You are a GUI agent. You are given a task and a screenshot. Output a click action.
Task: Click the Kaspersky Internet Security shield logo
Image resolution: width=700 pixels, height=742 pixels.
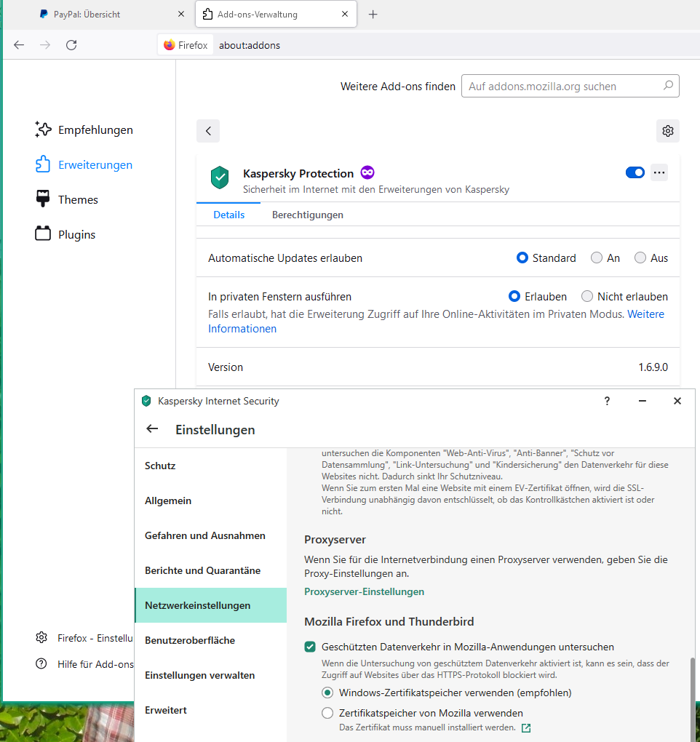(147, 402)
